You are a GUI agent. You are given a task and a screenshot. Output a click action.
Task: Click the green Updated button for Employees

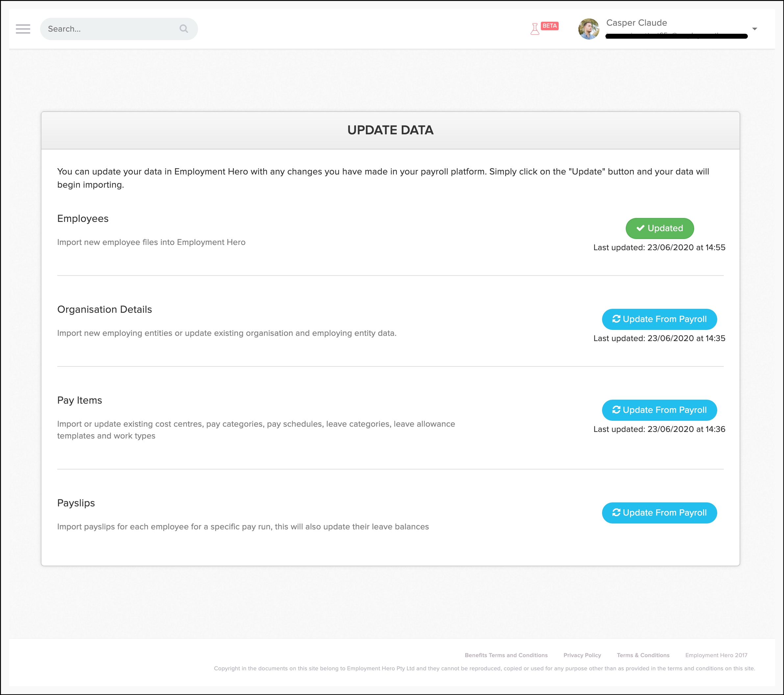coord(659,228)
